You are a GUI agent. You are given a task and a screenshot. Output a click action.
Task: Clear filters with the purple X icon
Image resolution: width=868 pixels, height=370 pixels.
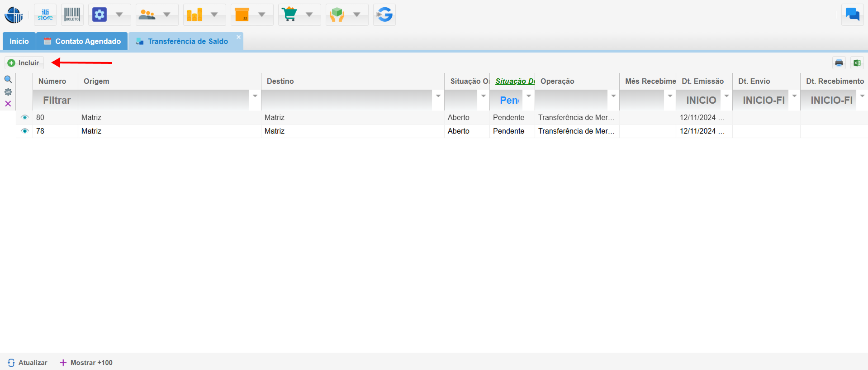[8, 104]
